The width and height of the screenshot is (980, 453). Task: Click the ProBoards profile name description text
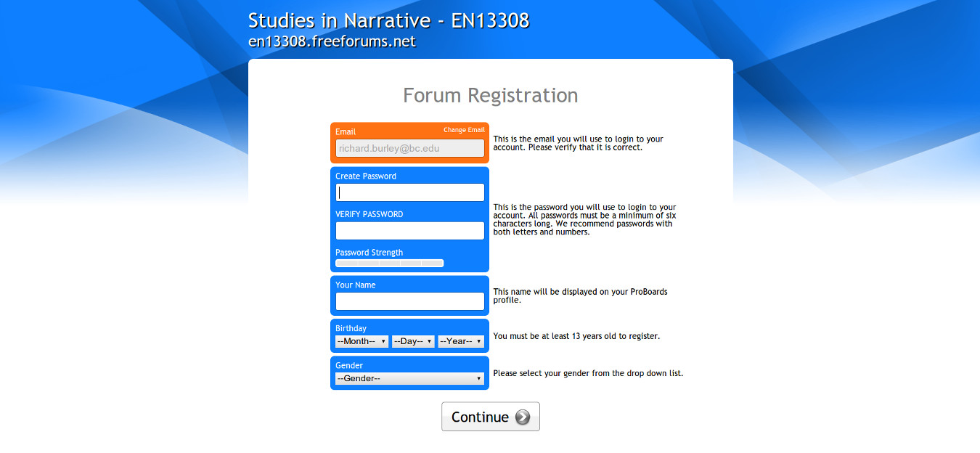click(x=579, y=295)
